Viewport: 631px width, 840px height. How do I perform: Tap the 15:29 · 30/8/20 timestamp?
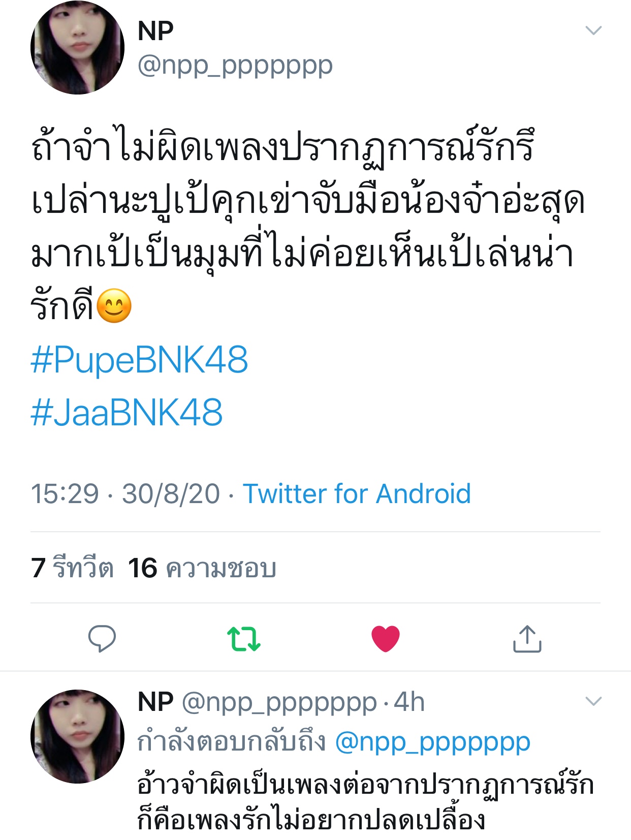tap(125, 493)
